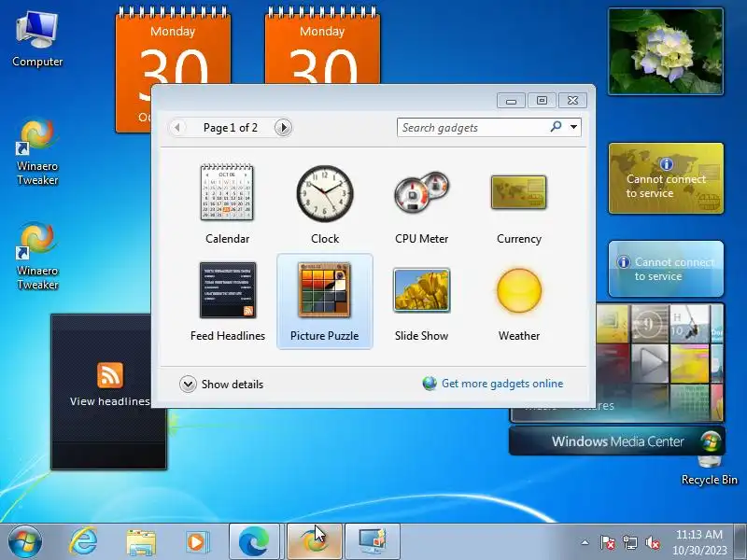The width and height of the screenshot is (747, 560).
Task: Minimize the gadget gallery window
Action: pyautogui.click(x=511, y=101)
